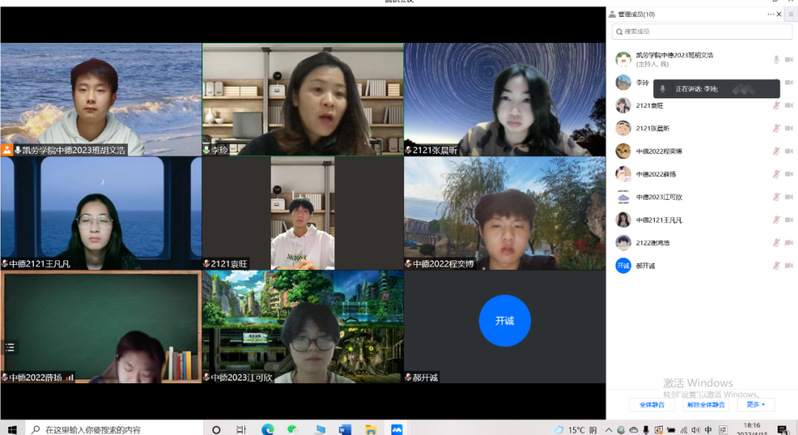Select participant 2122唐鸿浩 in member list

pyautogui.click(x=660, y=243)
